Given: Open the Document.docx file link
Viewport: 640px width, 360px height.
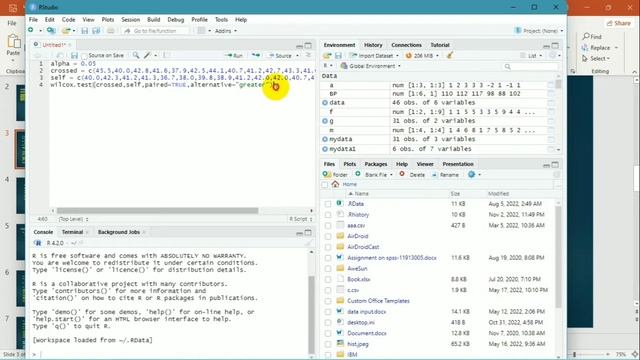Looking at the screenshot, I should [367, 333].
